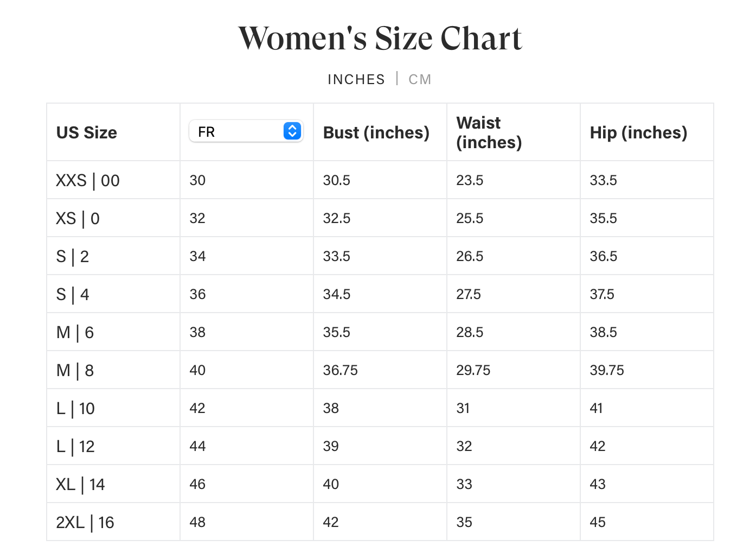Image resolution: width=756 pixels, height=559 pixels.
Task: Select the XS | 0 size row label
Action: pos(78,218)
